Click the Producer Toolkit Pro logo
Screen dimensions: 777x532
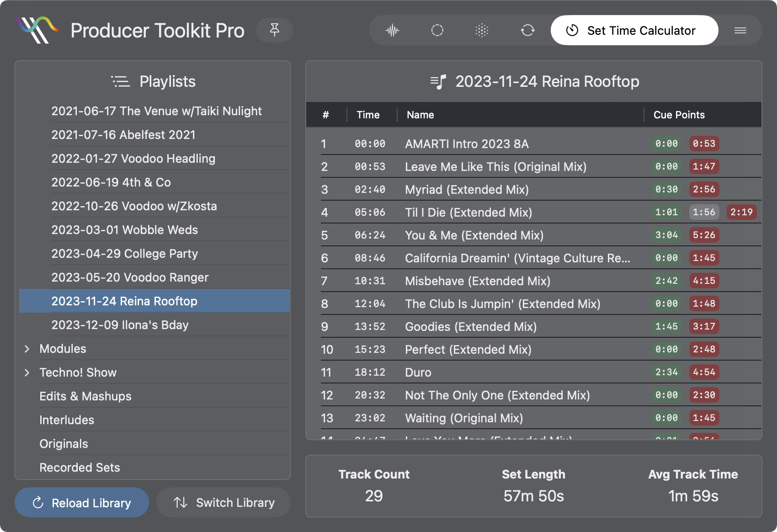37,30
